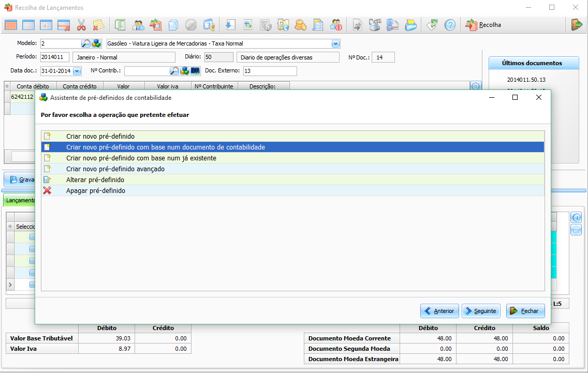This screenshot has height=373, width=588.
Task: Click the yellow note with red X icon
Action: click(98, 25)
